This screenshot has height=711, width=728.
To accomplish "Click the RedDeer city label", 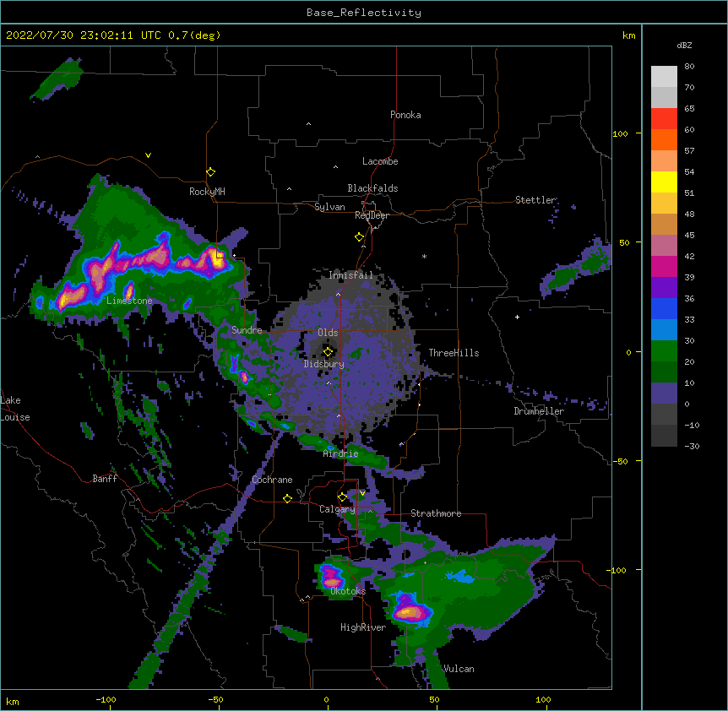I will click(372, 215).
